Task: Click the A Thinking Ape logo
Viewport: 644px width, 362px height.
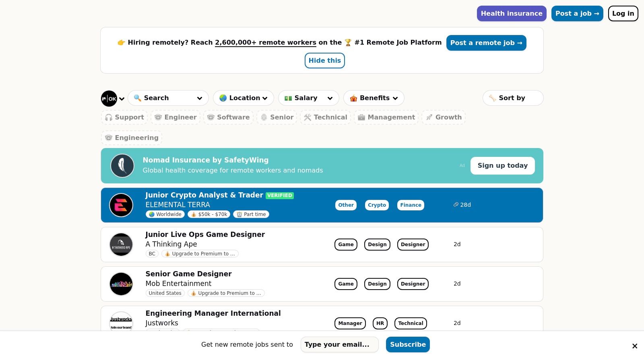Action: pos(121,245)
